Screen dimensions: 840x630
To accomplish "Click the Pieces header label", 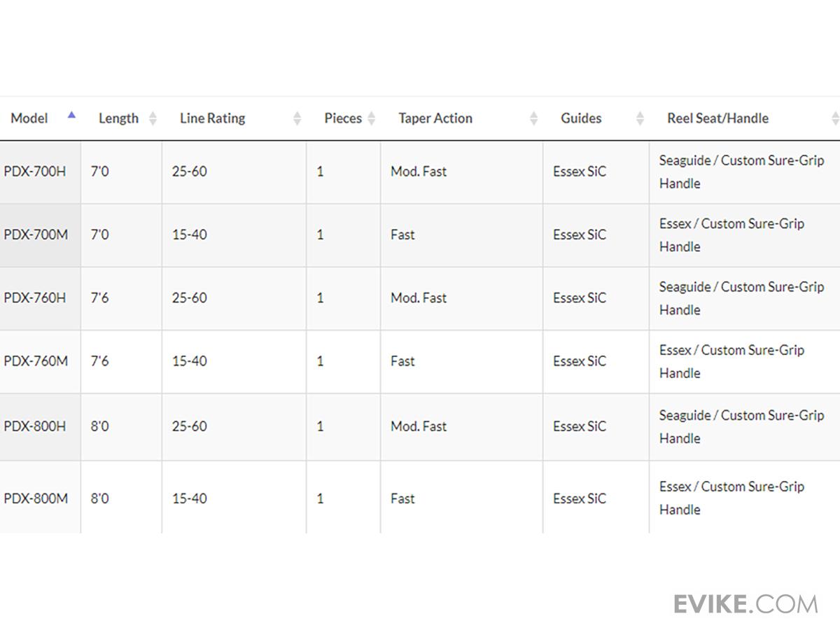I will pos(342,118).
